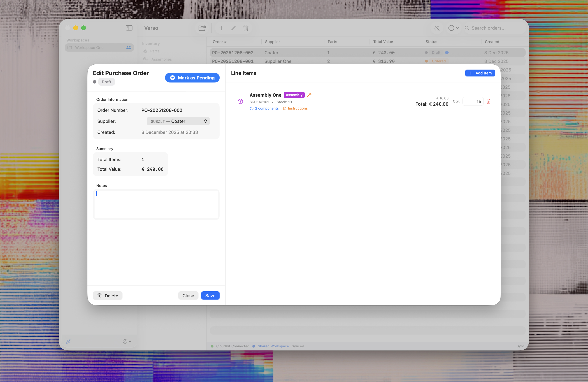
Task: Click the Qty field showing 15
Action: pyautogui.click(x=473, y=101)
